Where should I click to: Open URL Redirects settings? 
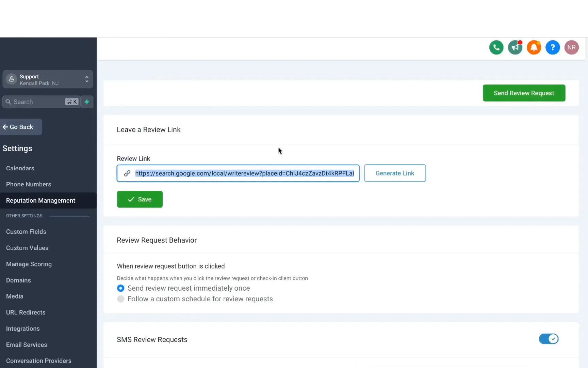coord(26,312)
